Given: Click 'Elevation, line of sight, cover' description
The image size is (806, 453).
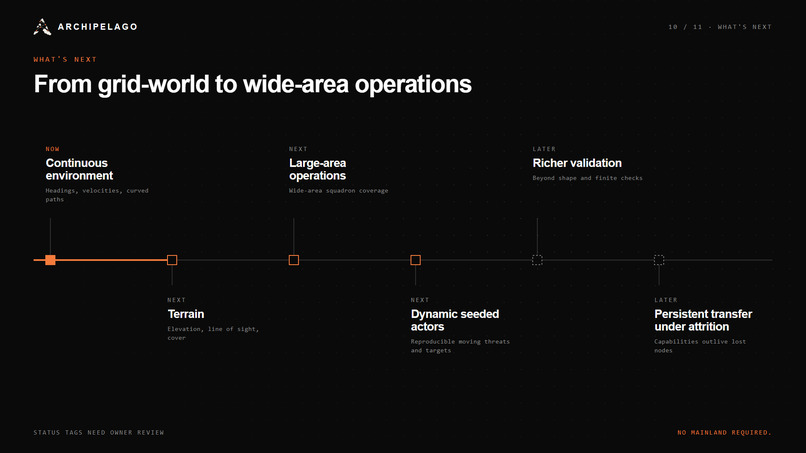Looking at the screenshot, I should 213,333.
